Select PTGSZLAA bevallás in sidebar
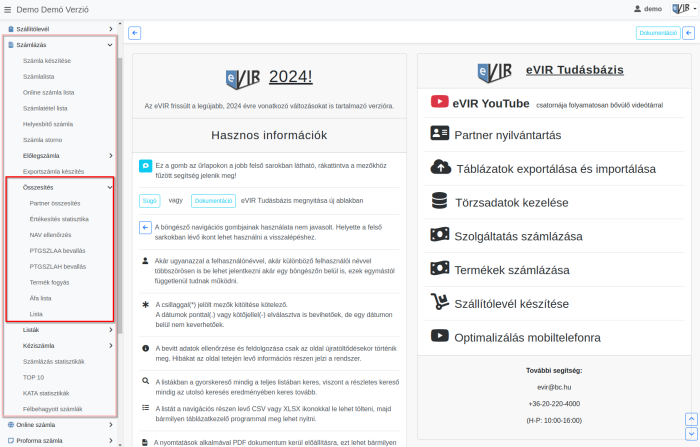 click(57, 251)
